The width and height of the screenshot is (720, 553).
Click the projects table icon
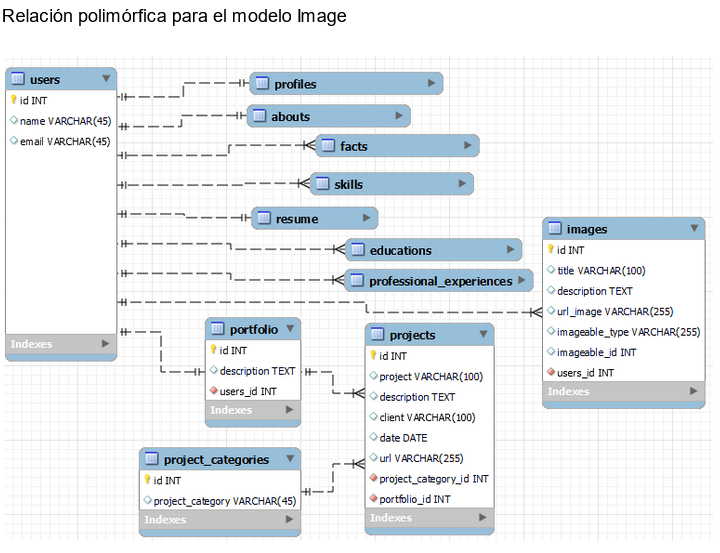(377, 334)
